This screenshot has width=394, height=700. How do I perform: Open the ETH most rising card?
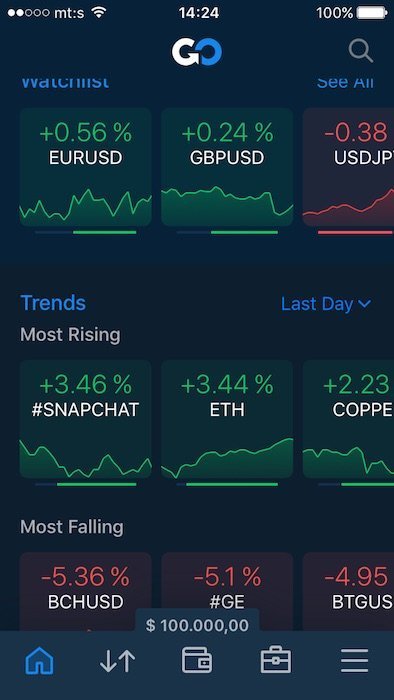pos(227,419)
